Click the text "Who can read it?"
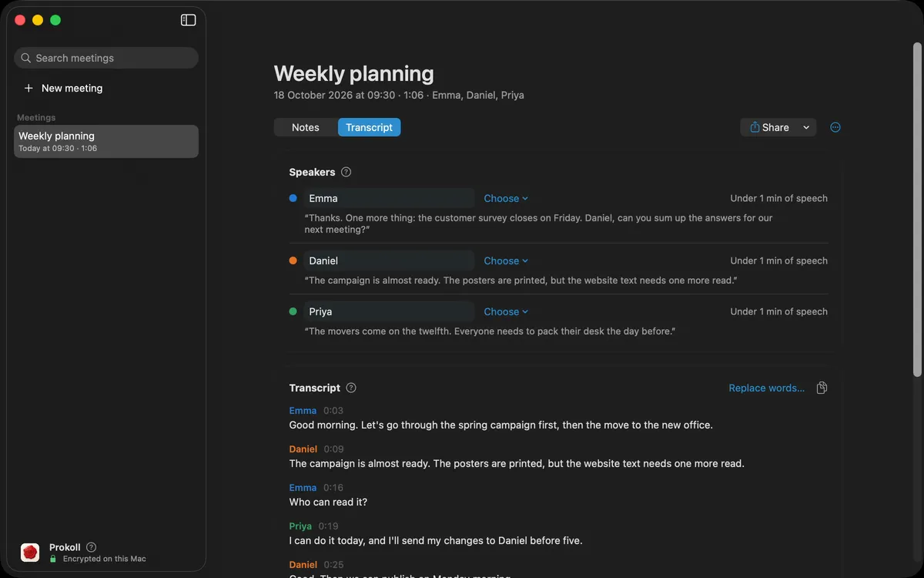Screen dimensions: 924x578 click(328, 502)
